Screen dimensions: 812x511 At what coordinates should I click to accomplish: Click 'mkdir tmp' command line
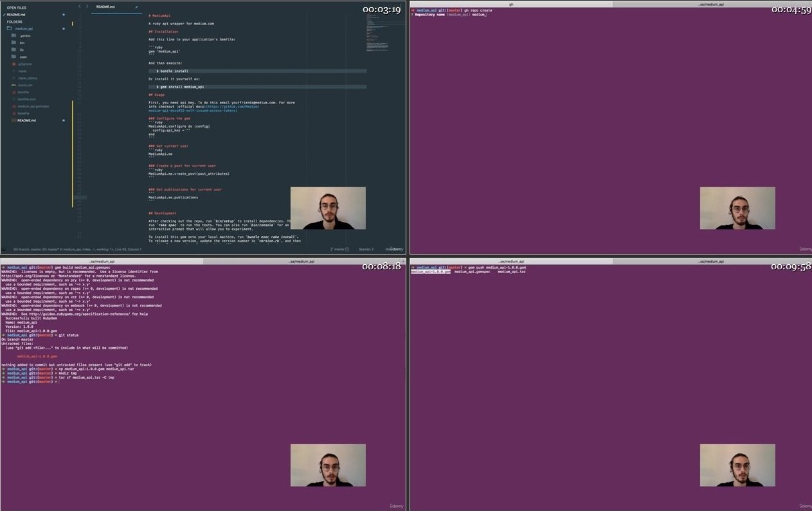click(68, 373)
